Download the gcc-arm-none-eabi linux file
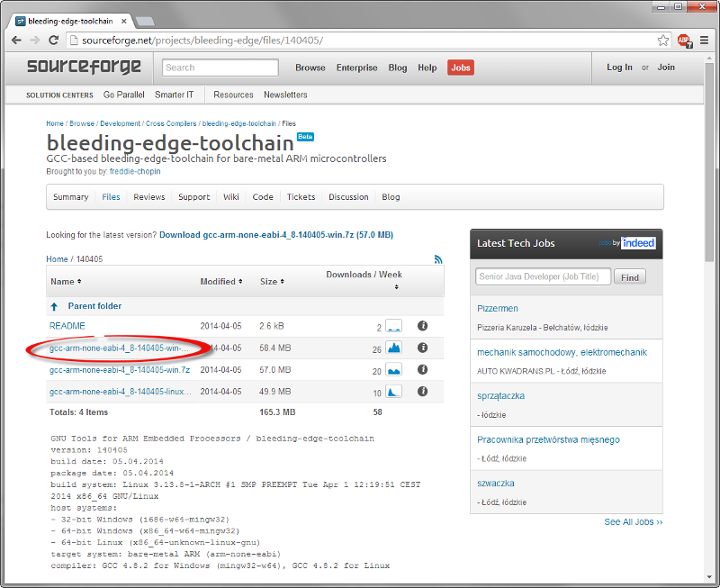The width and height of the screenshot is (720, 588). click(x=121, y=392)
